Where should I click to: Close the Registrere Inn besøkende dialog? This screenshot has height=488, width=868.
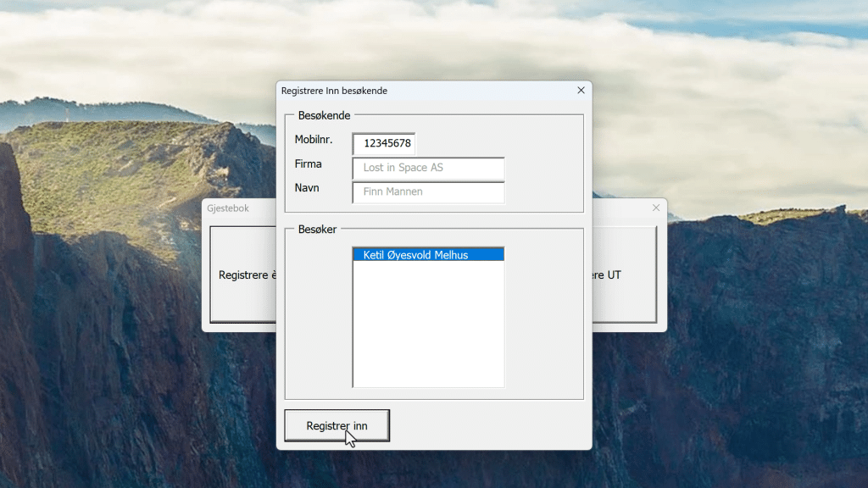581,90
